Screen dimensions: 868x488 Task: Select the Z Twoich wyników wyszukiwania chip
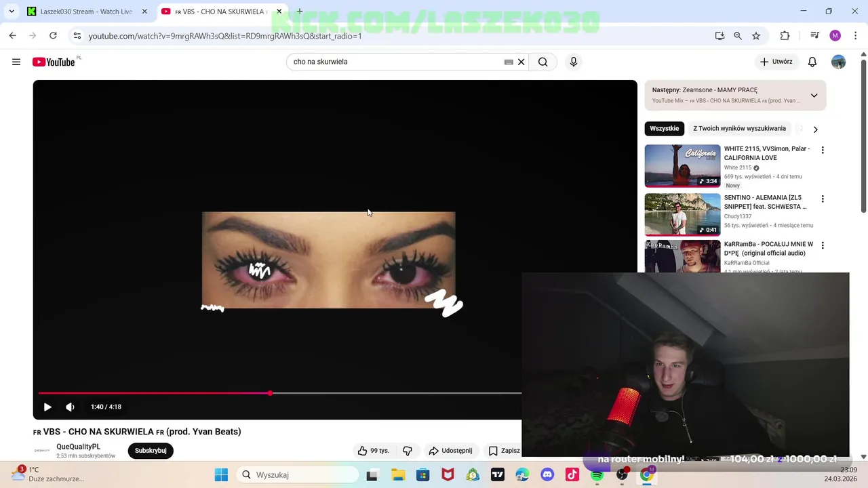(x=739, y=129)
